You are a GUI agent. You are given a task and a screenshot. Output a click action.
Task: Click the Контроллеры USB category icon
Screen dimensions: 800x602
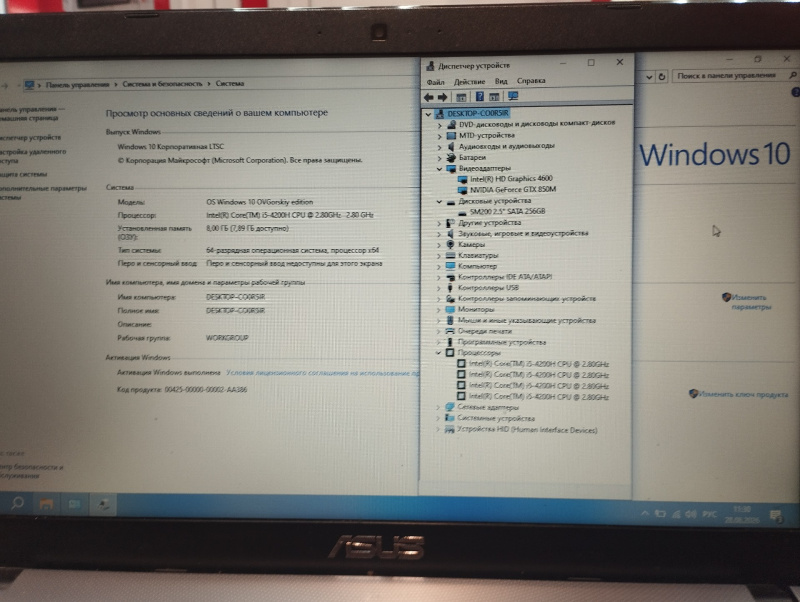point(450,288)
